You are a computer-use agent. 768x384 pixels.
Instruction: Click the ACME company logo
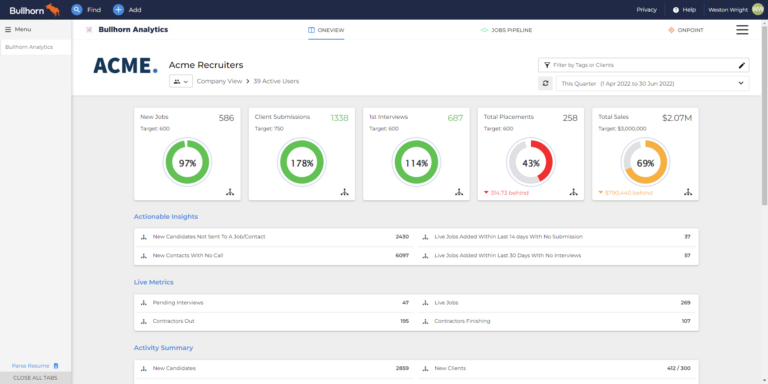coord(125,66)
